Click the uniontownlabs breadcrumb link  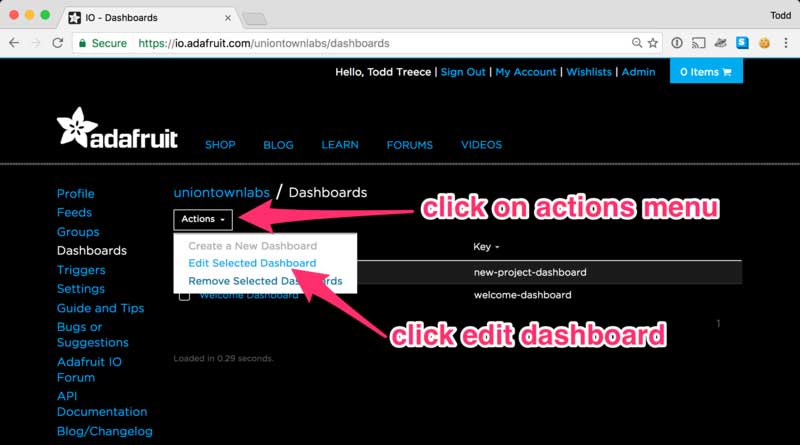pyautogui.click(x=221, y=192)
